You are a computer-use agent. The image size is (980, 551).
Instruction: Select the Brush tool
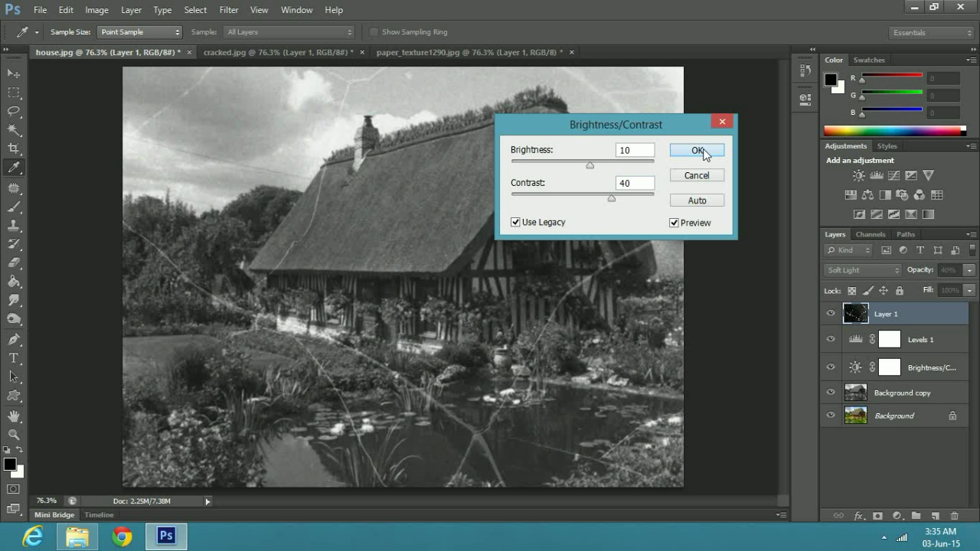tap(14, 207)
